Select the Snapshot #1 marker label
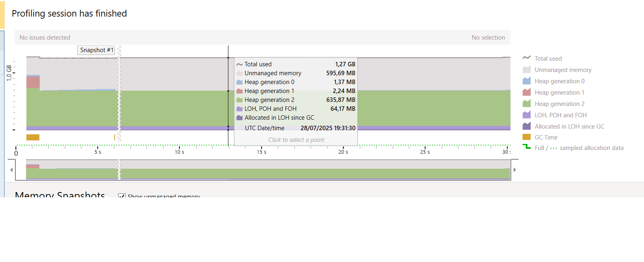This screenshot has height=262, width=644. tap(96, 50)
